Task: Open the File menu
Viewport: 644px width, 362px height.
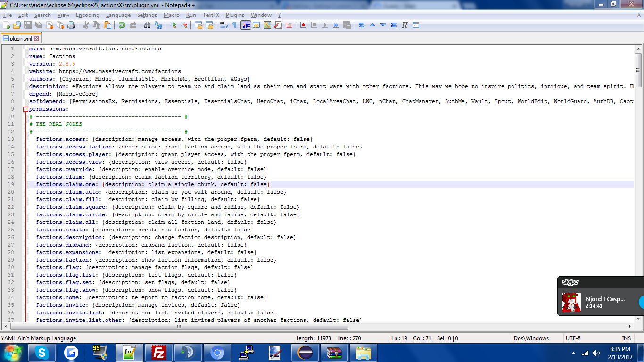Action: (8, 15)
